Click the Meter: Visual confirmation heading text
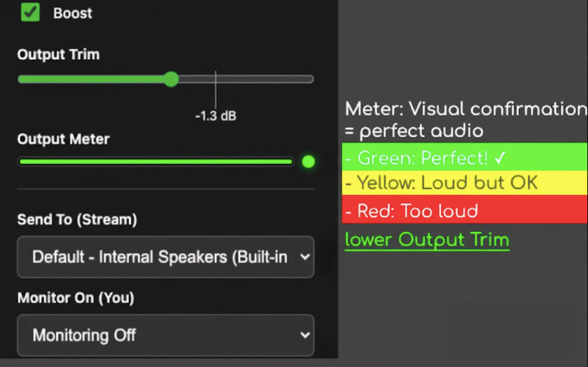The image size is (588, 367). (466, 109)
